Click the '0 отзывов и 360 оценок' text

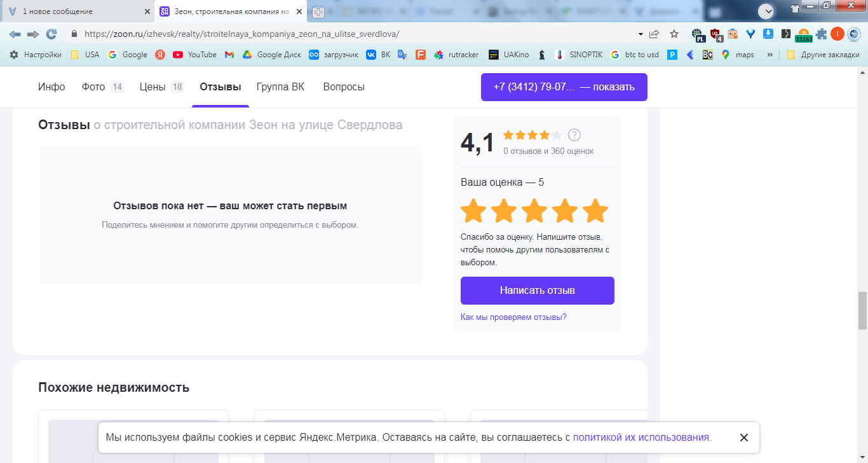pyautogui.click(x=548, y=151)
